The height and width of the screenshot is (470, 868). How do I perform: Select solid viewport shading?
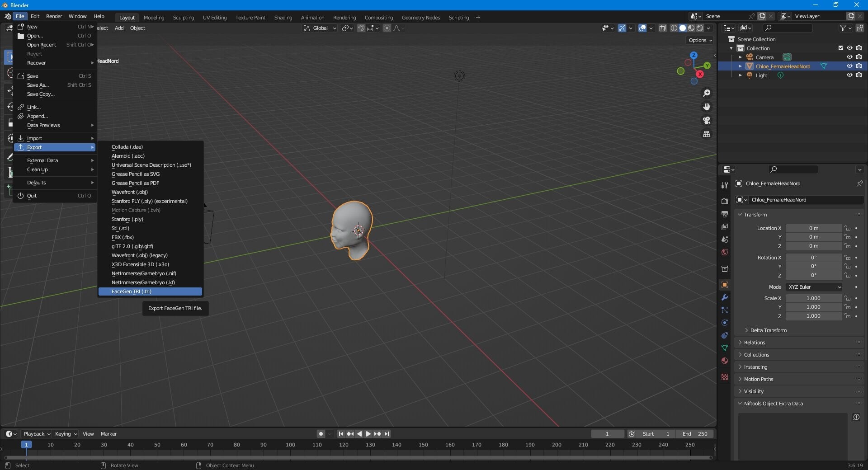(x=683, y=28)
